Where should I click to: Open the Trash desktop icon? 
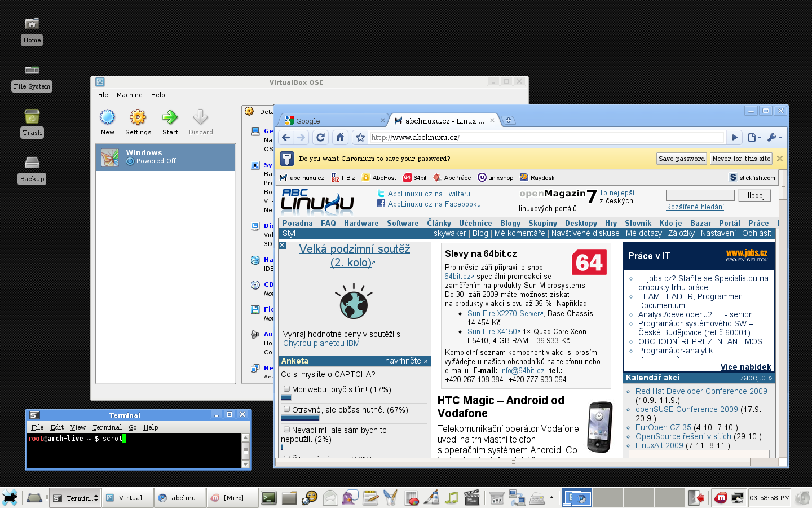[32, 116]
